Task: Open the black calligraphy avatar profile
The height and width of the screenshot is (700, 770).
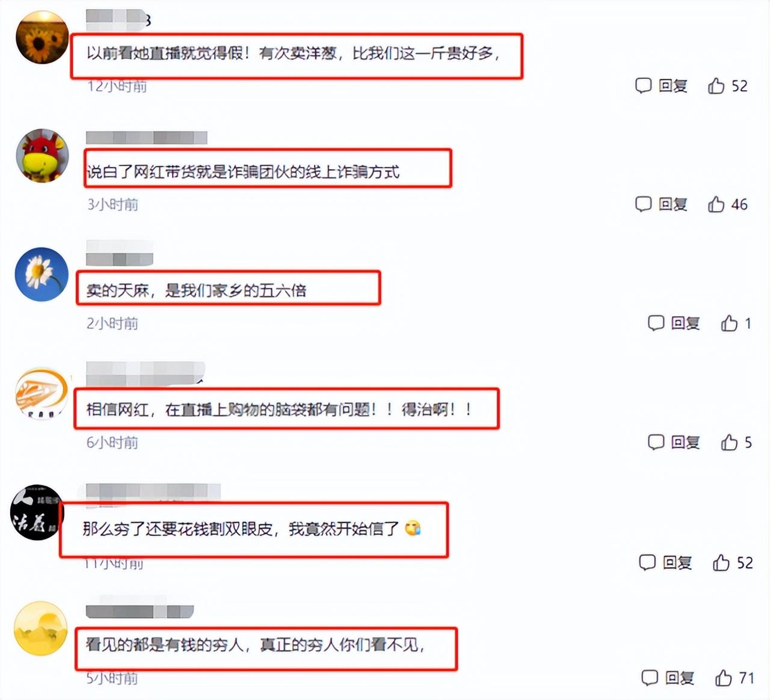Action: tap(37, 512)
